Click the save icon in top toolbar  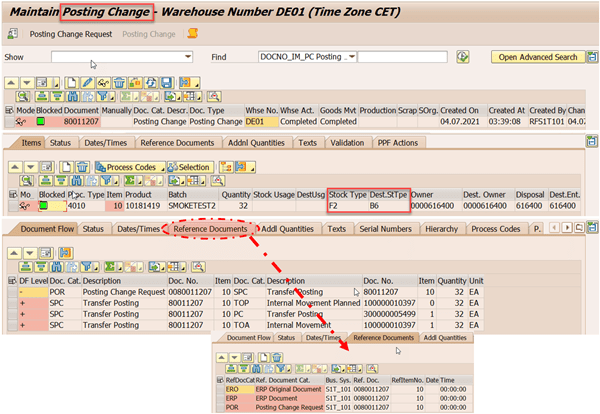pos(13,33)
